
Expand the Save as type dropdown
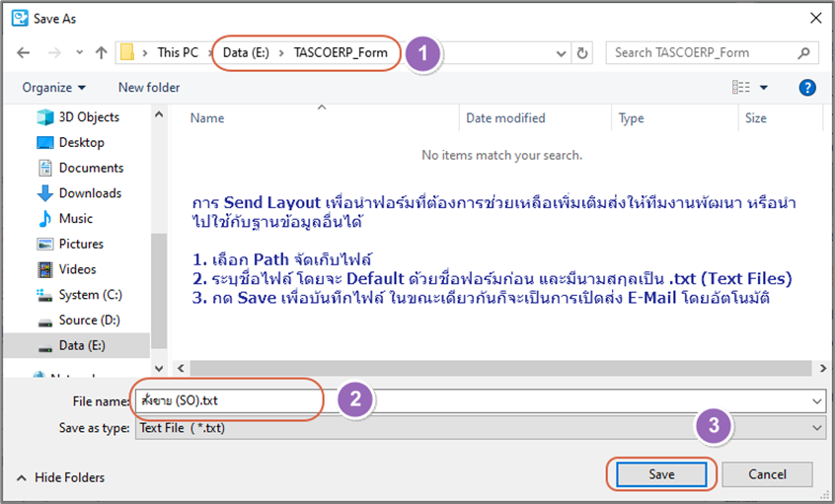click(x=815, y=428)
